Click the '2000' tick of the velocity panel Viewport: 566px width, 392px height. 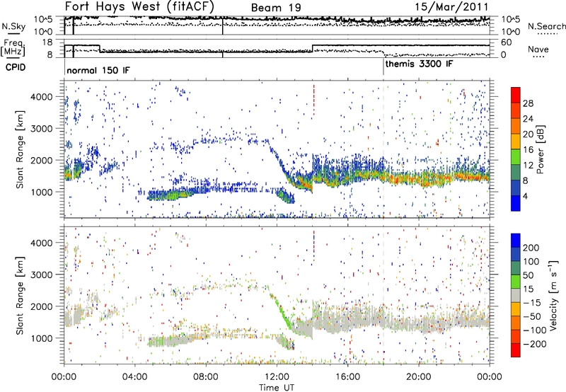pyautogui.click(x=41, y=306)
